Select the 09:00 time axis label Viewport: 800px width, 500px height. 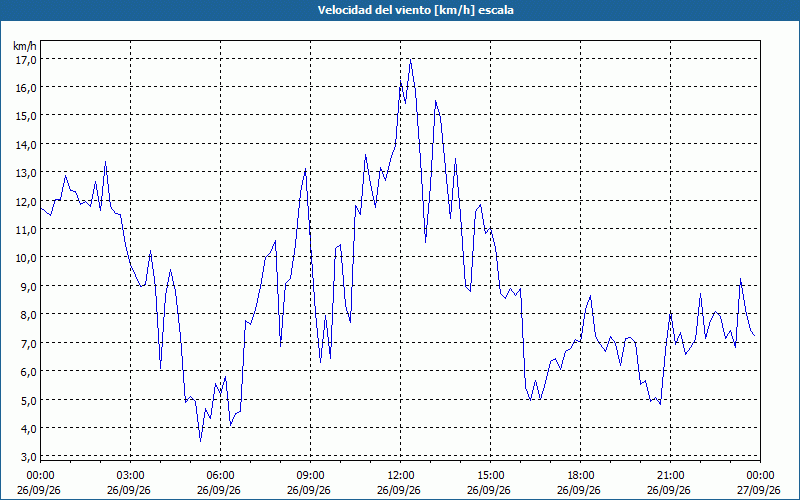310,476
